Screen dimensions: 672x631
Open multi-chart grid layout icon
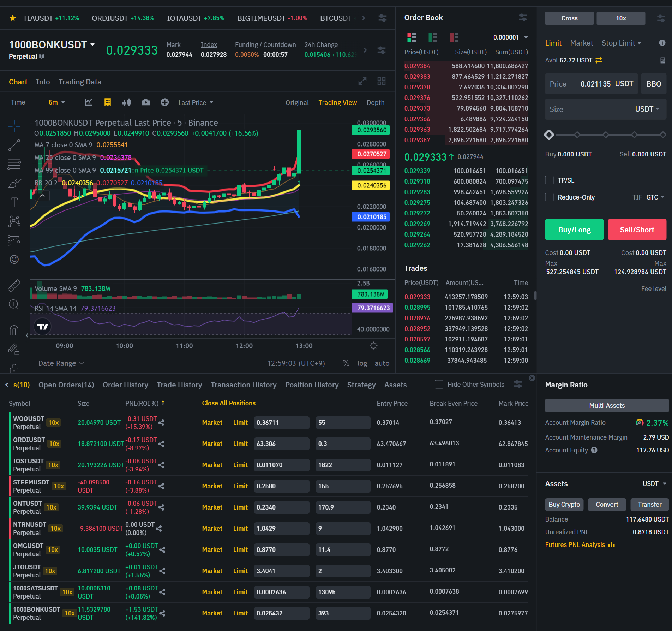pyautogui.click(x=382, y=81)
